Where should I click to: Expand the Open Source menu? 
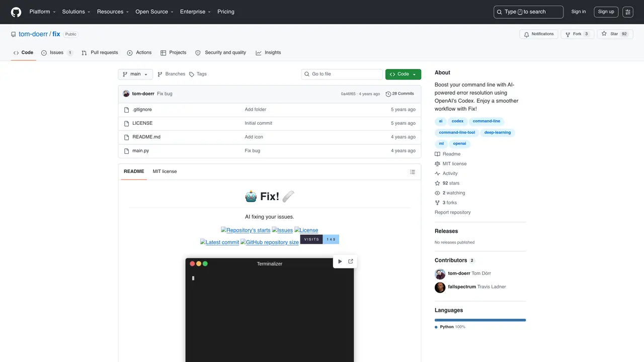pos(154,12)
